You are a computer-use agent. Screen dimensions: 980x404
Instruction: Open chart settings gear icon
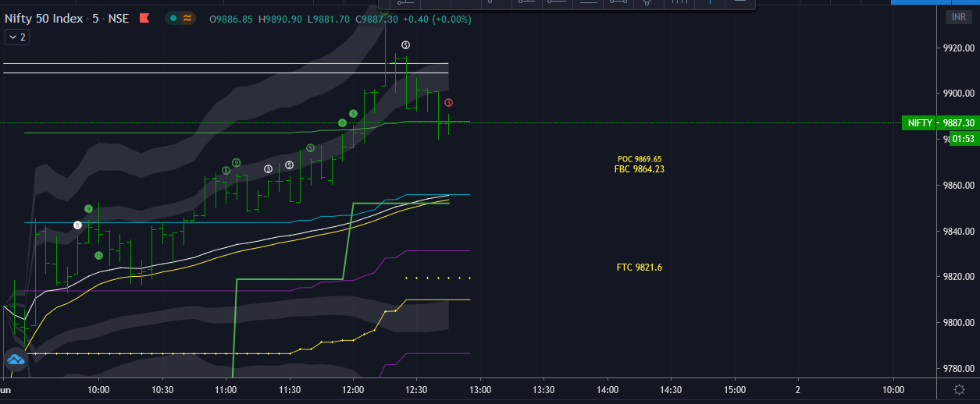[959, 389]
